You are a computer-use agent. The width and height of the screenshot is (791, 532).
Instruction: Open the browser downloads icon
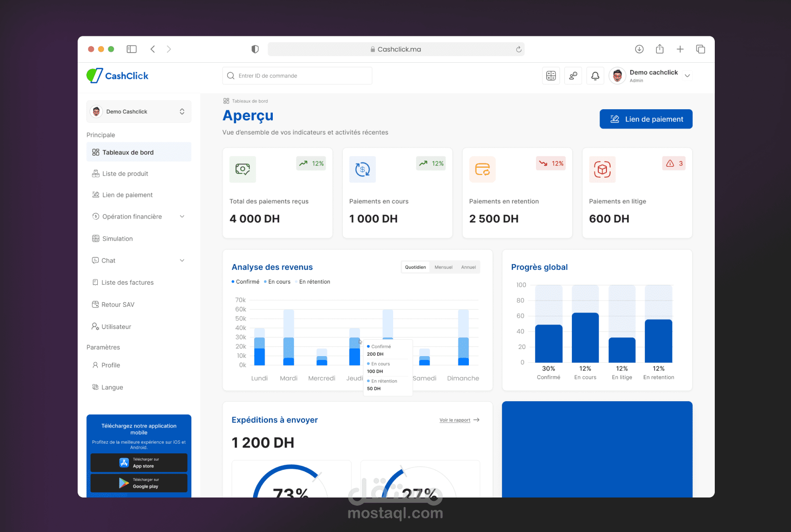pos(639,49)
